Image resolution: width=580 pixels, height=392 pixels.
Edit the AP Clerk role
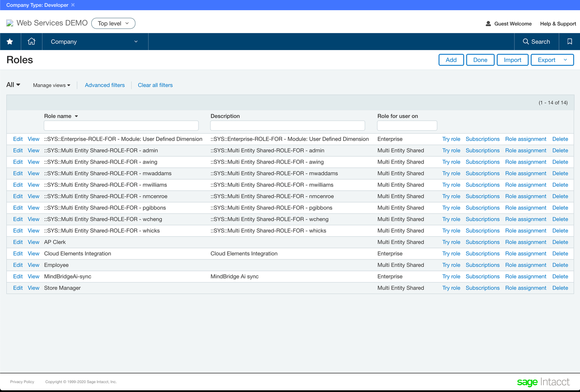(18, 242)
